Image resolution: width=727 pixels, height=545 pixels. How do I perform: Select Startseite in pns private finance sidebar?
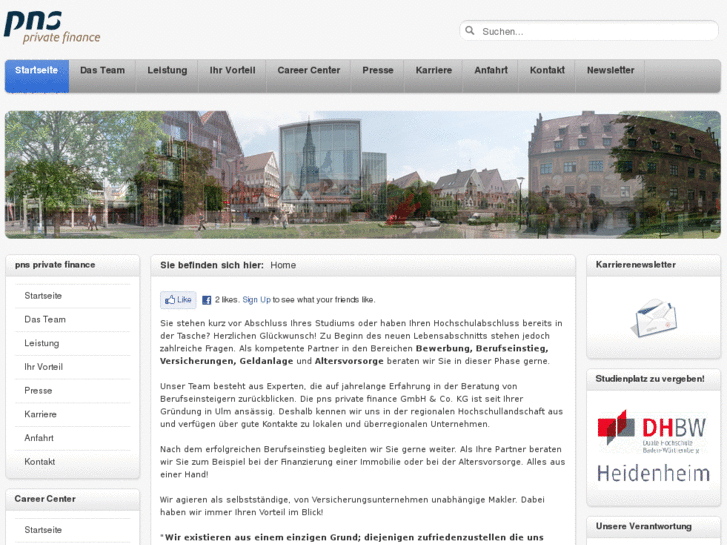point(72,296)
